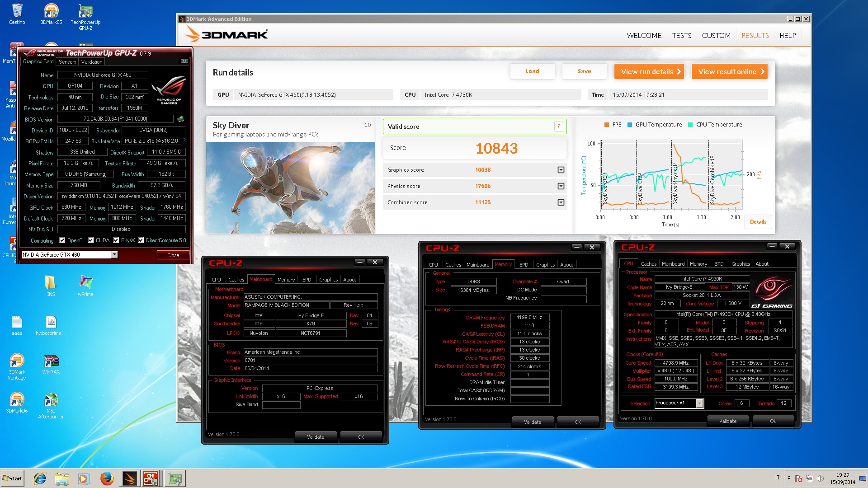Switch to GPU-Z taskbar button
The height and width of the screenshot is (488, 868).
[x=175, y=479]
